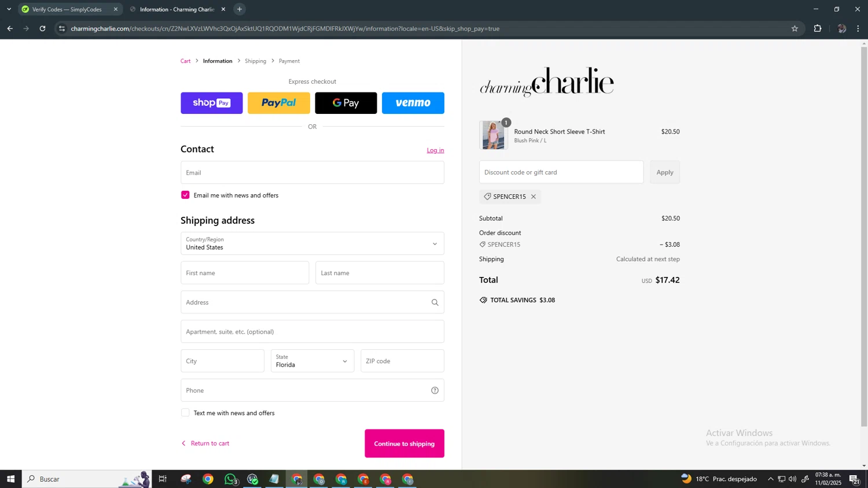Click the T-shirt product thumbnail
The height and width of the screenshot is (488, 868).
click(493, 135)
